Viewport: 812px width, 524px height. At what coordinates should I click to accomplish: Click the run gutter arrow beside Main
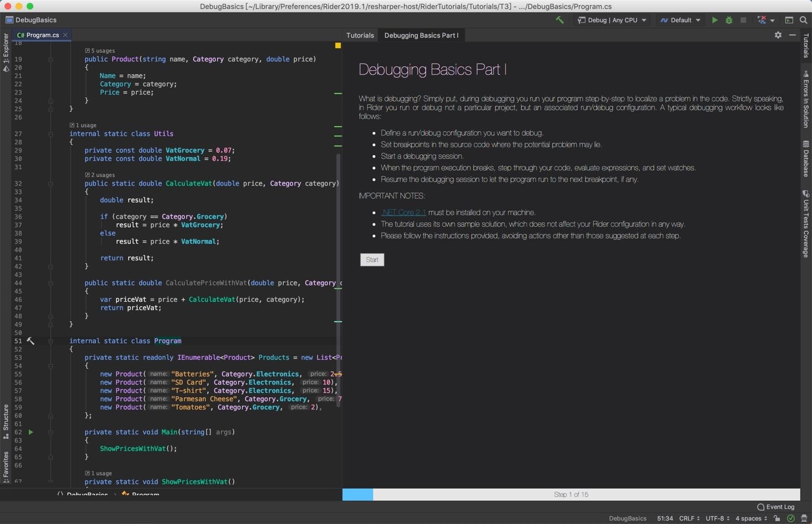31,432
